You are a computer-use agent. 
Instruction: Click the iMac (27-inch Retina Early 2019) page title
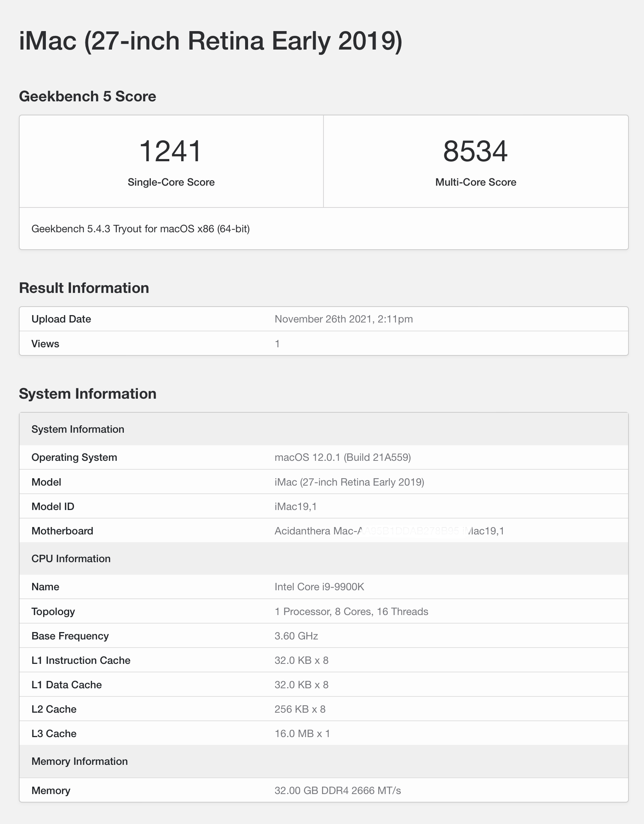(210, 41)
